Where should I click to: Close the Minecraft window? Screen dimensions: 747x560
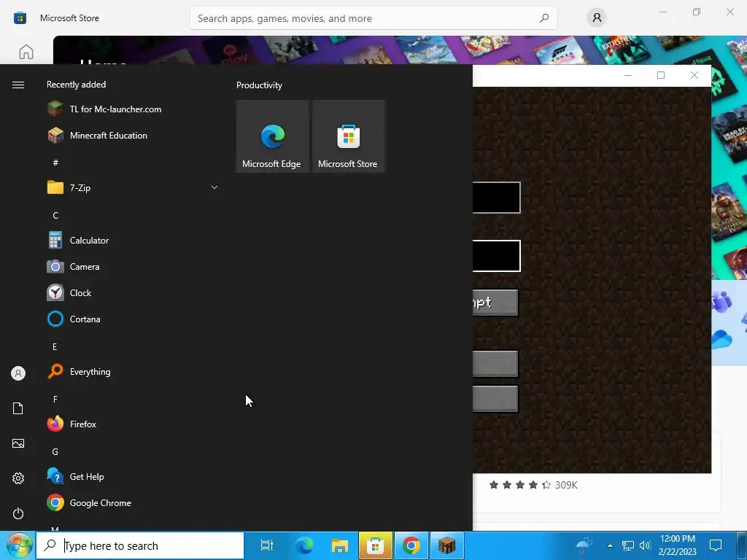point(694,75)
